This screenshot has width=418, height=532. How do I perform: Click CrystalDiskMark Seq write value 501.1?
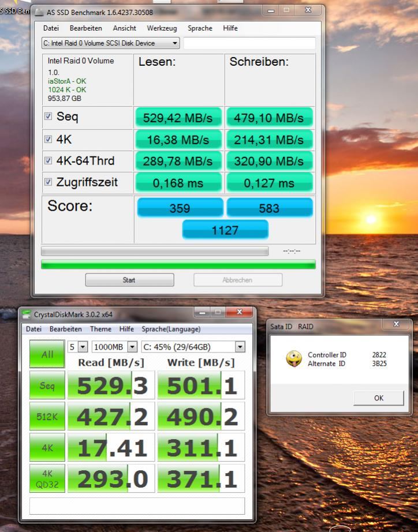tap(201, 385)
